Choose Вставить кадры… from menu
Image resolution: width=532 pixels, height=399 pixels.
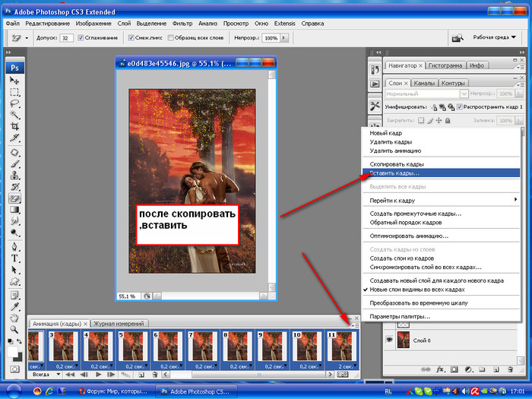(x=441, y=173)
